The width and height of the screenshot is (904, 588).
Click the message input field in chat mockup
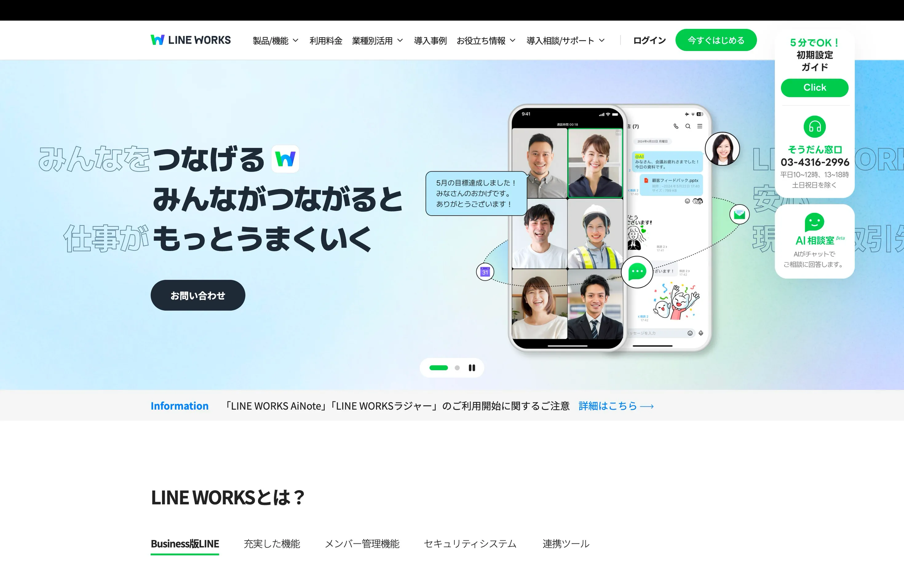click(x=661, y=333)
